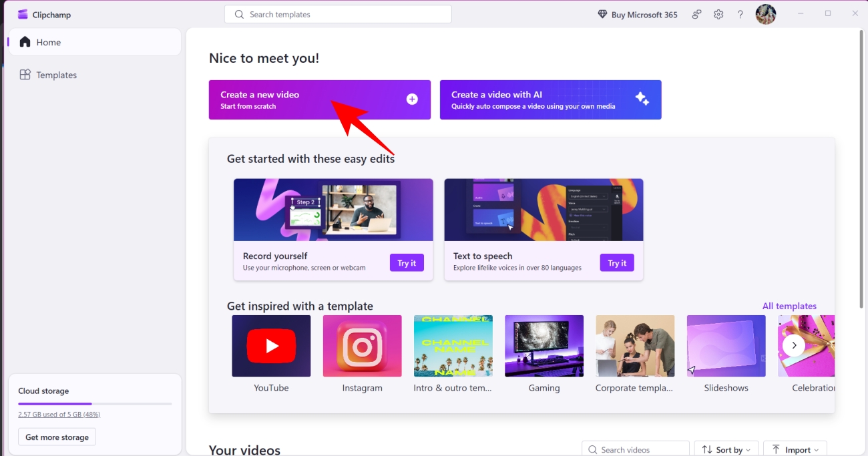The image size is (868, 456).
Task: Open the All templates link
Action: pos(789,306)
